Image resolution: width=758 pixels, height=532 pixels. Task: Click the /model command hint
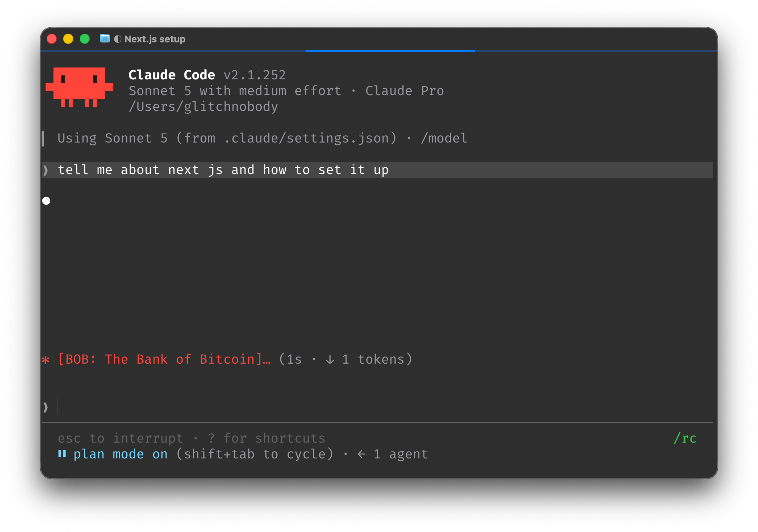tap(444, 138)
